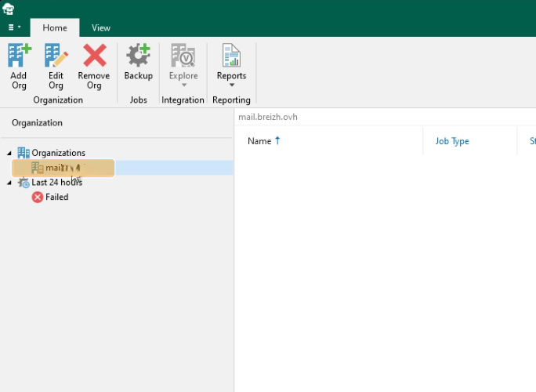Screen dimensions: 536x392
Task: Switch to the View ribbon tab
Action: coord(101,27)
